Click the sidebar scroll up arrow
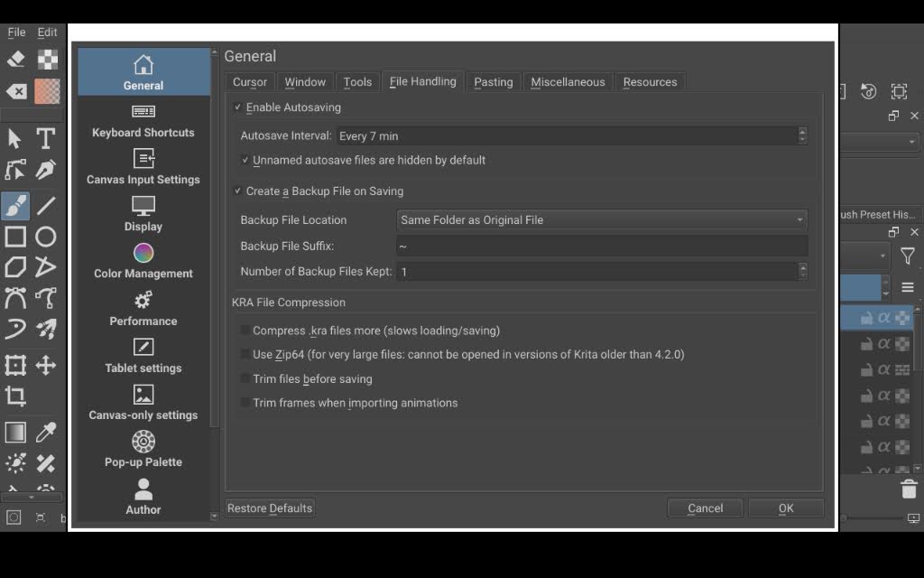The width and height of the screenshot is (924, 578). [x=214, y=52]
